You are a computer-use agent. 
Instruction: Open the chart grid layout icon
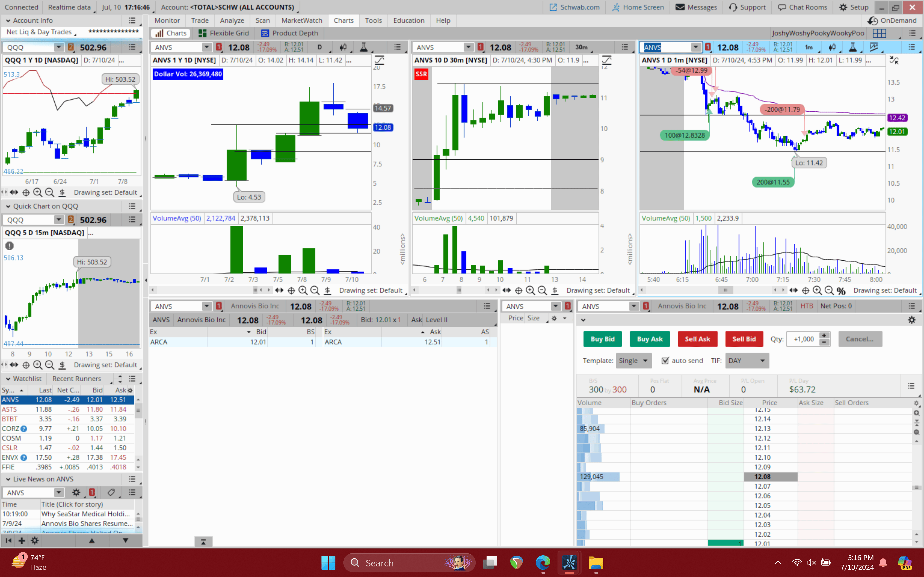point(879,33)
